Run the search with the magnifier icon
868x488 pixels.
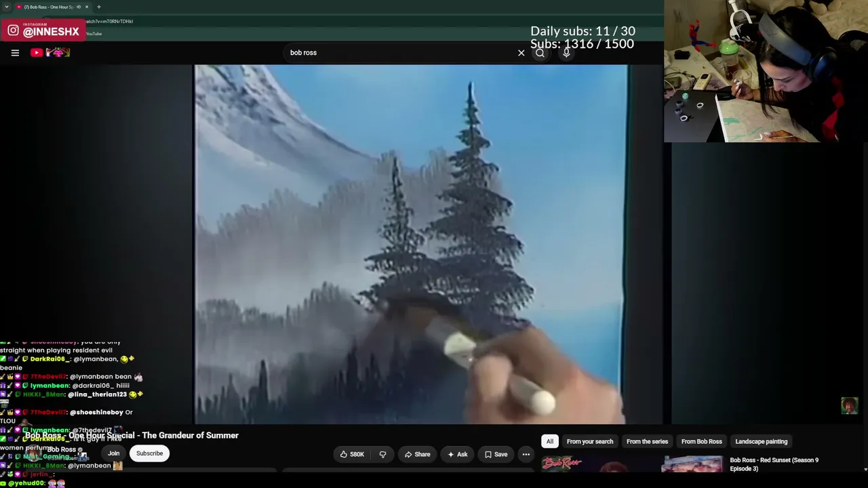point(540,53)
